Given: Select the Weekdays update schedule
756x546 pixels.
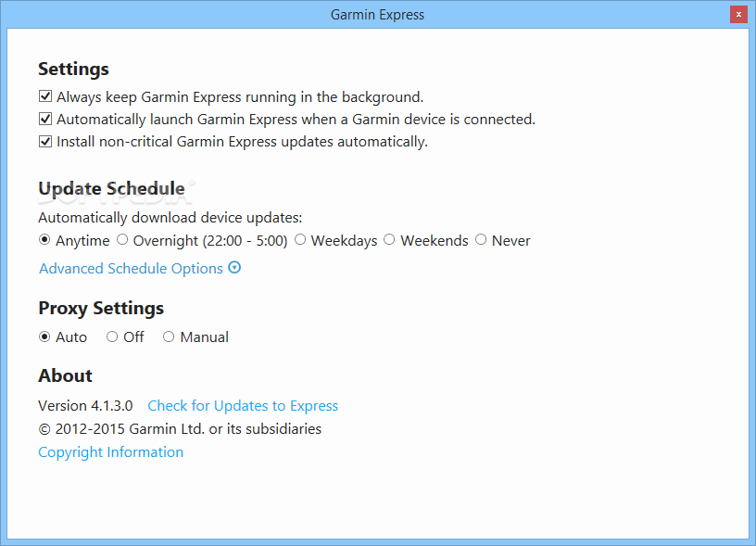Looking at the screenshot, I should 300,240.
